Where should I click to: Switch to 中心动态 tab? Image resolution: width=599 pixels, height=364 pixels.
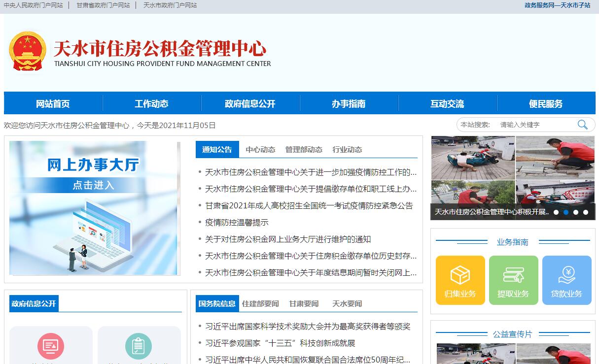(260, 150)
